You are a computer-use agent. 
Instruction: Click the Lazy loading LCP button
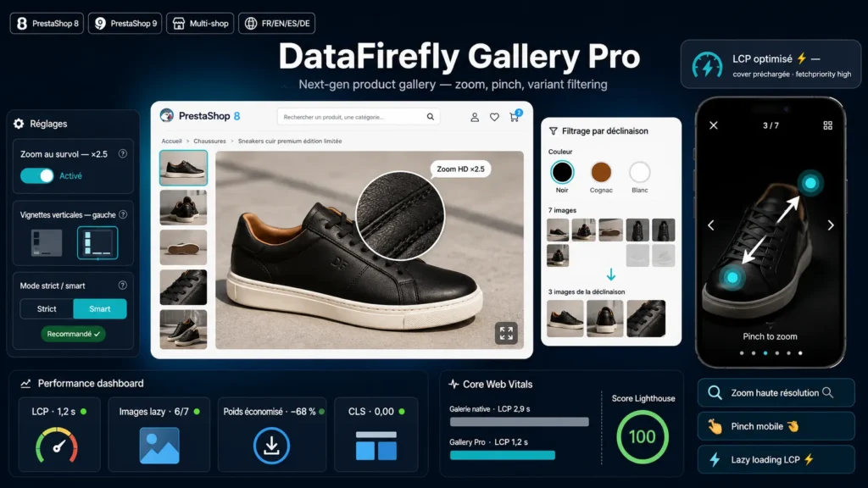coord(776,459)
